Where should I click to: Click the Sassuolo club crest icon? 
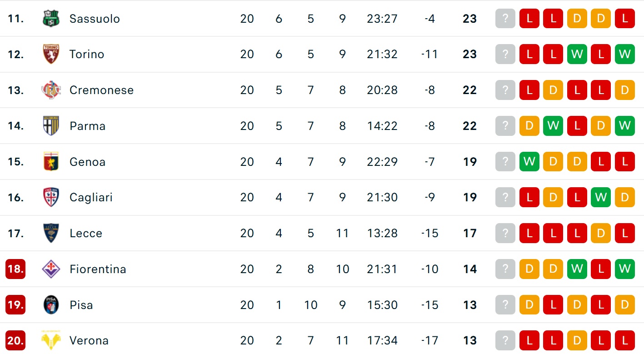51,19
